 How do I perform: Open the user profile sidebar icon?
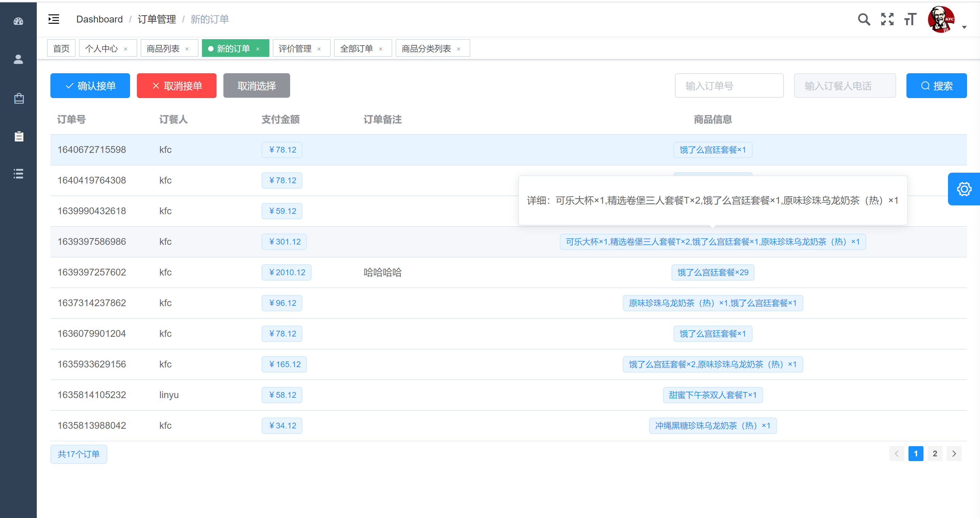click(18, 59)
